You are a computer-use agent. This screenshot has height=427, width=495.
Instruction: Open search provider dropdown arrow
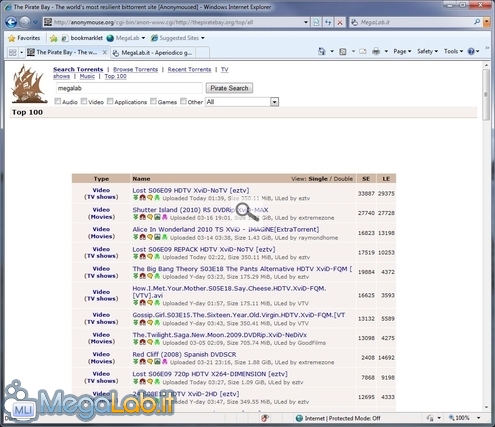point(486,22)
